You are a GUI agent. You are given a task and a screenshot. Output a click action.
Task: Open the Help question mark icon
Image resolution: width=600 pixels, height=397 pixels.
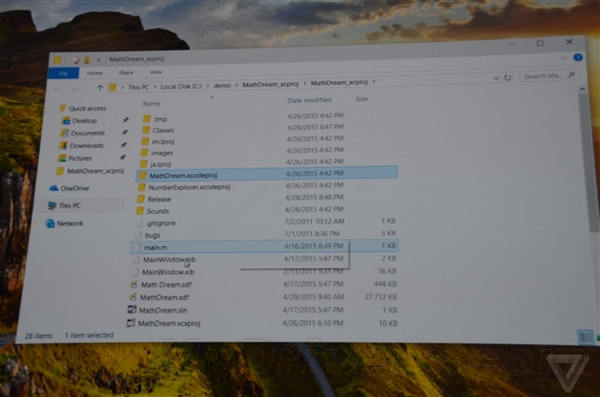[x=578, y=57]
